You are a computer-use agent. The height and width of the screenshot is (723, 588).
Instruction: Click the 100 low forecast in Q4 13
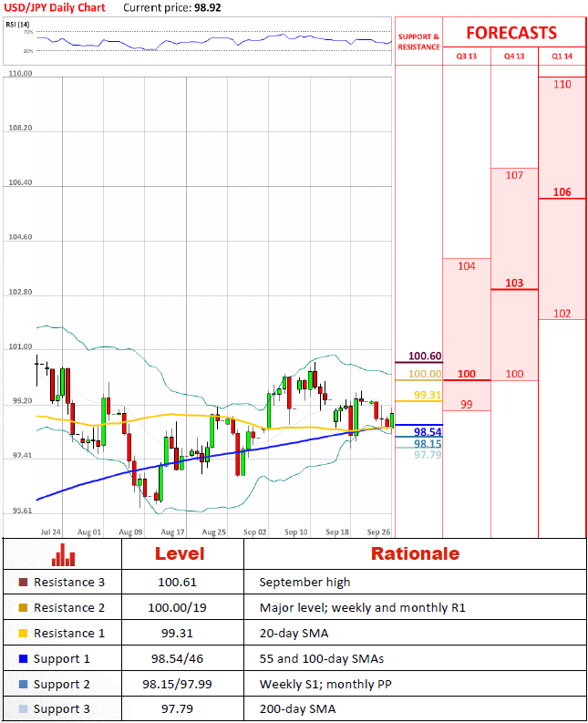click(514, 374)
